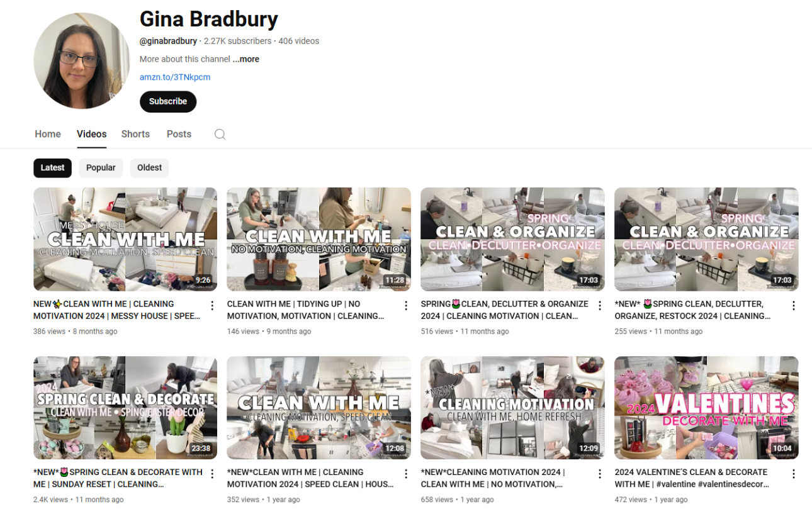Subscribe to Gina Bradbury channel
Viewport: 812px width, 509px height.
(x=168, y=101)
